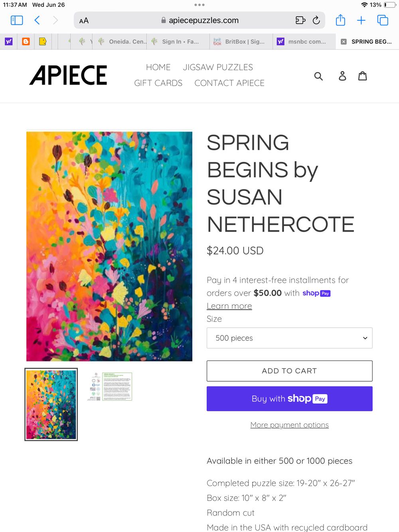Open the extensions puzzle icon in address bar

[300, 20]
